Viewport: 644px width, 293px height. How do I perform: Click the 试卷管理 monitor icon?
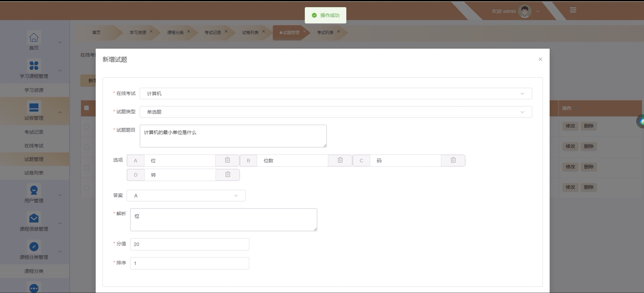[x=34, y=107]
